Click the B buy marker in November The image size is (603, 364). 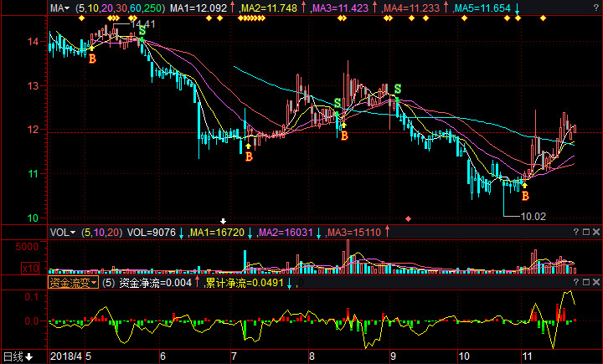[525, 196]
